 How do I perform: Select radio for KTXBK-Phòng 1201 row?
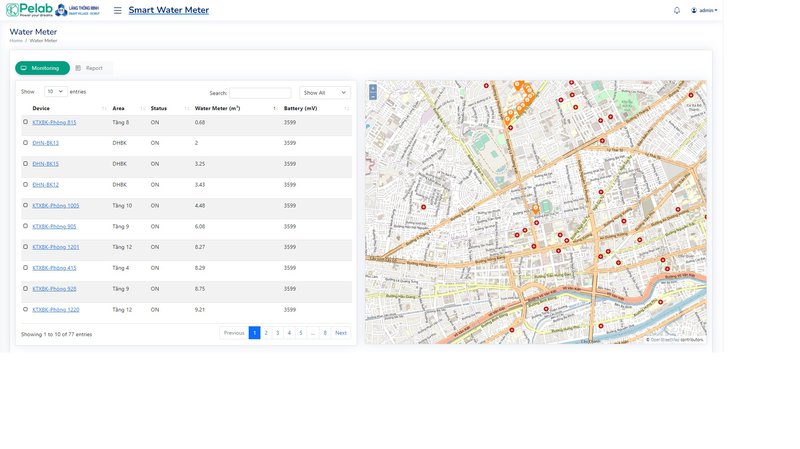point(26,247)
